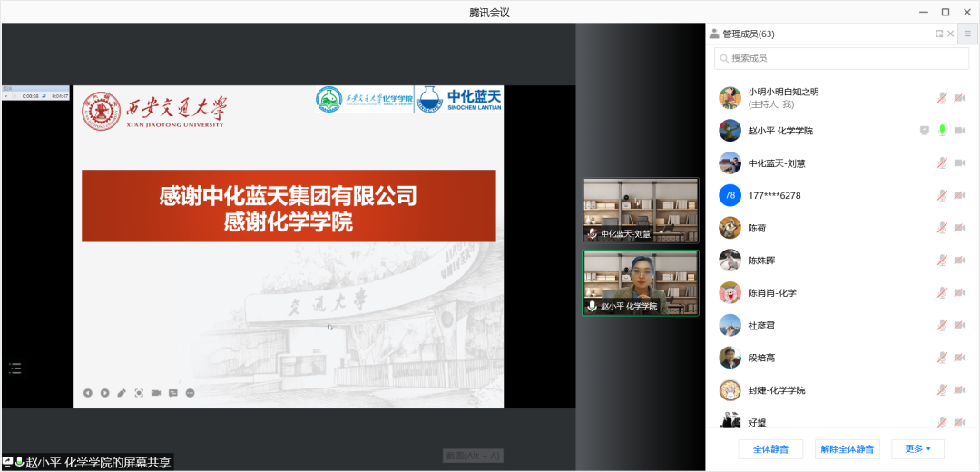Open the 更多 dropdown at panel bottom
The image size is (980, 472).
(x=917, y=448)
